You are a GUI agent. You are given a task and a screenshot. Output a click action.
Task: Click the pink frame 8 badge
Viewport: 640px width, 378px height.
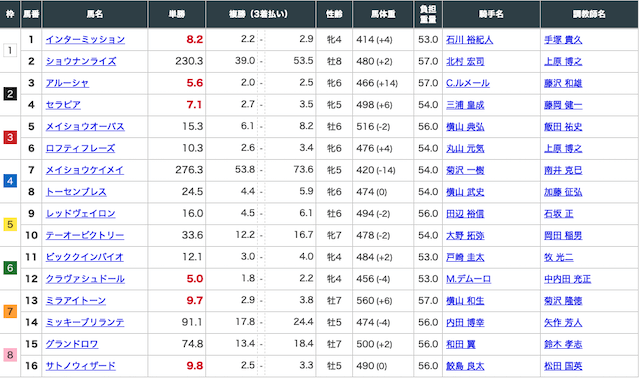click(10, 355)
